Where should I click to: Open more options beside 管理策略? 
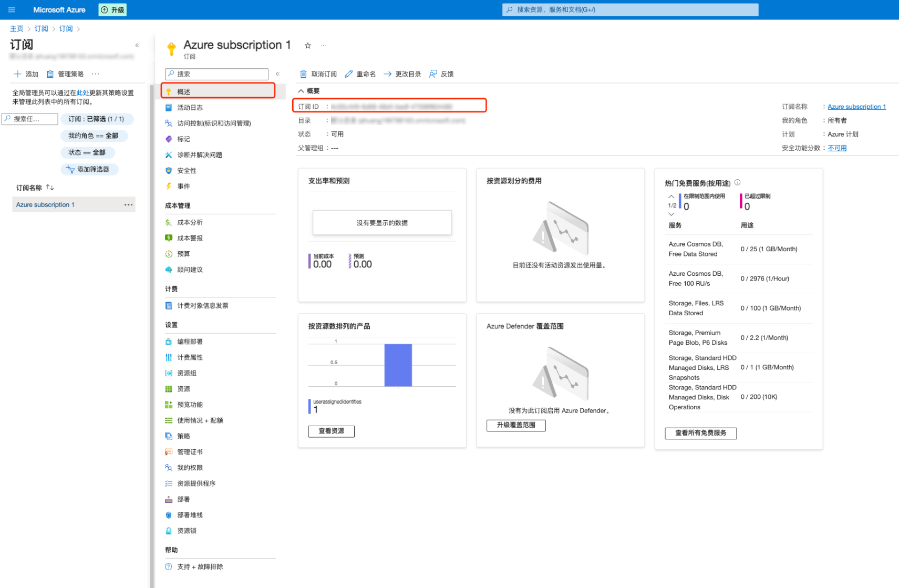click(x=96, y=74)
